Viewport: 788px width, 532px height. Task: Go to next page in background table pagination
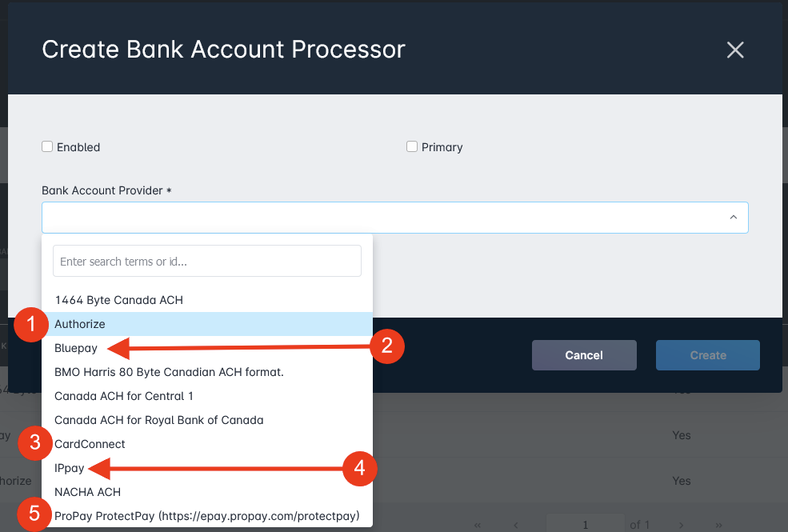pos(681,525)
